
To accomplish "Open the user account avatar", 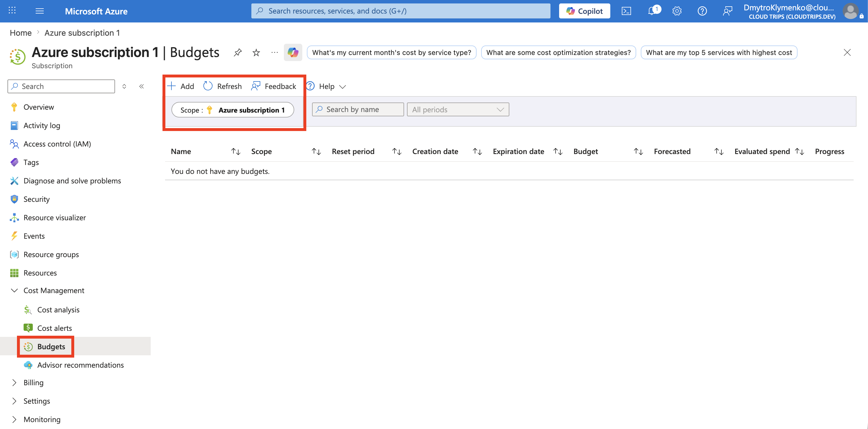I will (x=850, y=11).
